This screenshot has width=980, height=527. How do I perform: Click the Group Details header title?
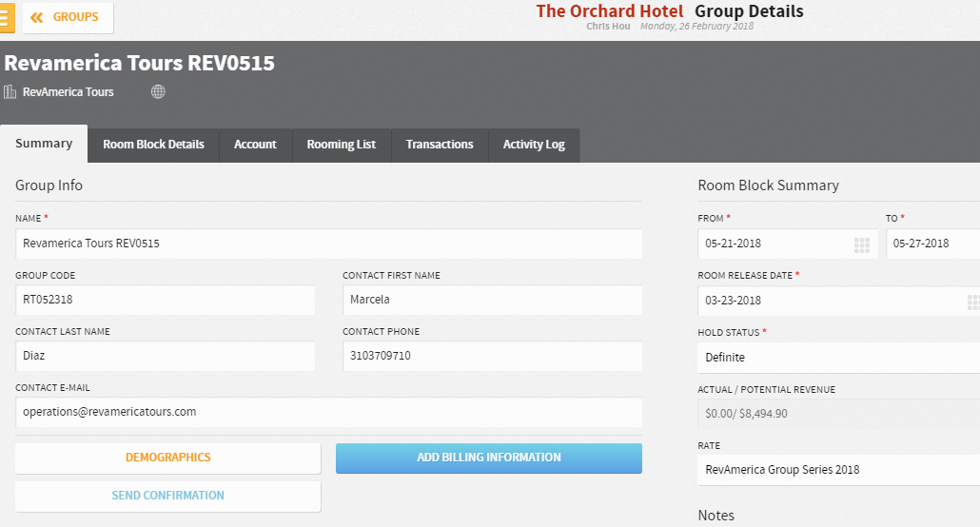coord(749,11)
